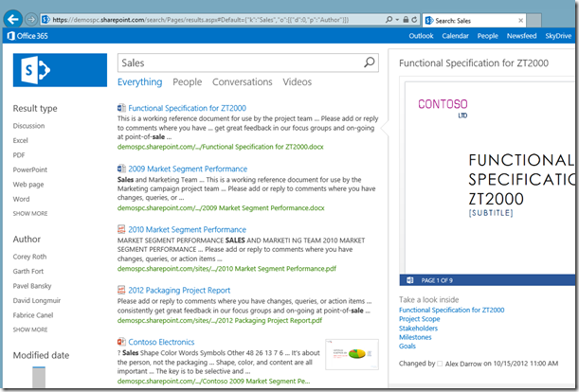The width and height of the screenshot is (579, 392).
Task: Click PDF icon for 2010 Market Segment Performance
Action: 121,229
